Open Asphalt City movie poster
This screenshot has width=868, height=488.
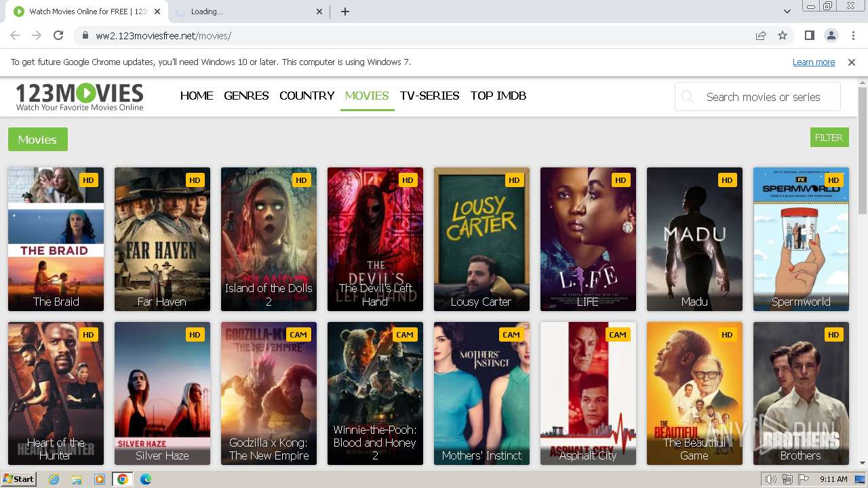click(x=588, y=394)
